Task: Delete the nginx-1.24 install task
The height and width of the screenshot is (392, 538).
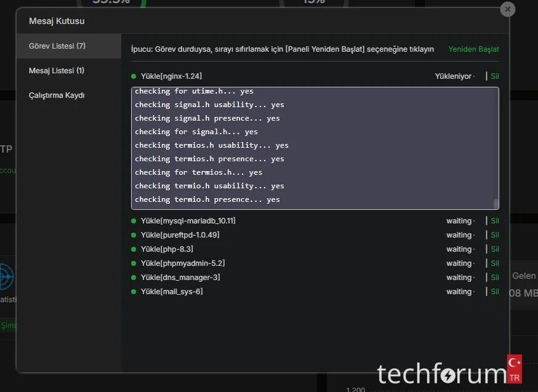Action: (495, 76)
